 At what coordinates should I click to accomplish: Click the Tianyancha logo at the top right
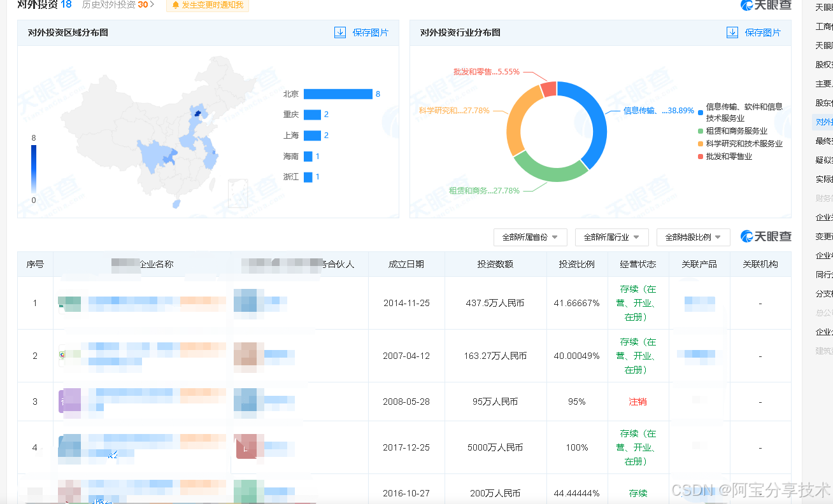(766, 5)
